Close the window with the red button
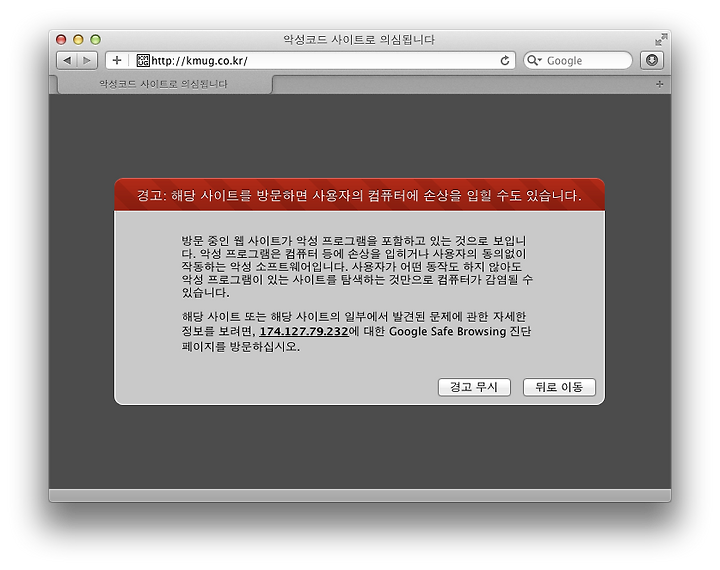720x570 pixels. (61, 40)
